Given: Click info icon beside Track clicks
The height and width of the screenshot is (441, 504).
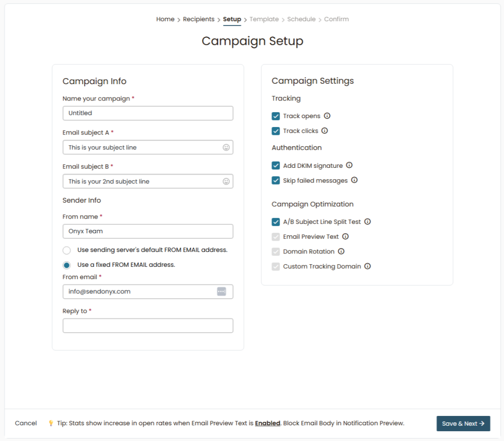Looking at the screenshot, I should (x=325, y=131).
